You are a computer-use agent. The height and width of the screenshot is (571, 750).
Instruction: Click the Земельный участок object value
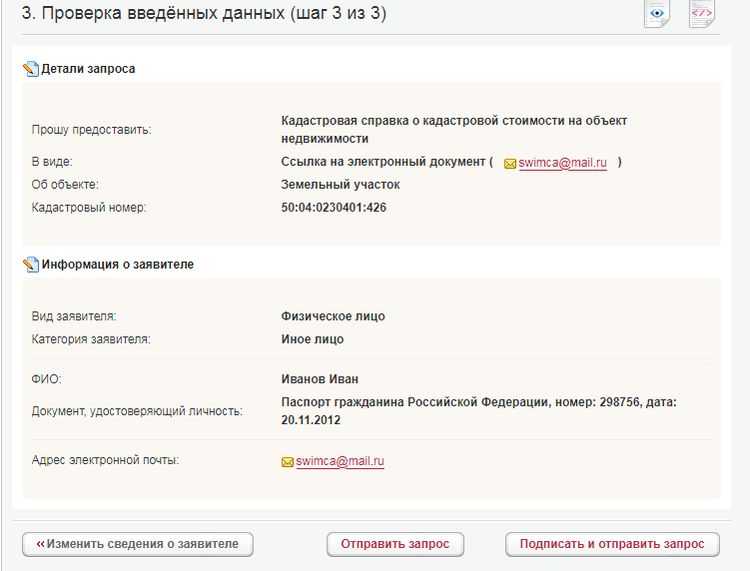(x=340, y=184)
